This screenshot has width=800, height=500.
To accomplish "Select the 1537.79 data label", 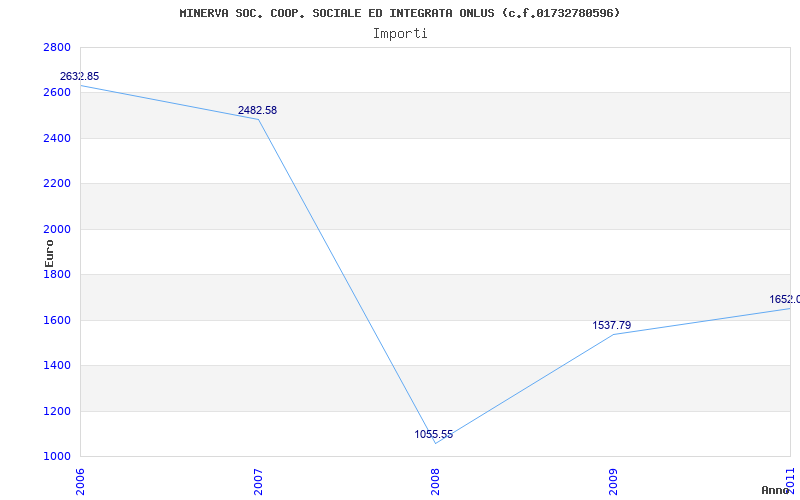I will [612, 325].
